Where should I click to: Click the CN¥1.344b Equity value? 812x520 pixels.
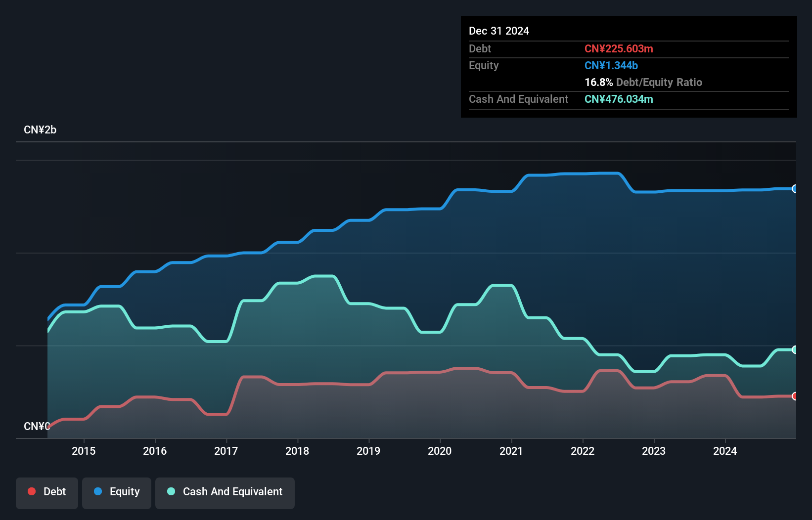pyautogui.click(x=611, y=65)
